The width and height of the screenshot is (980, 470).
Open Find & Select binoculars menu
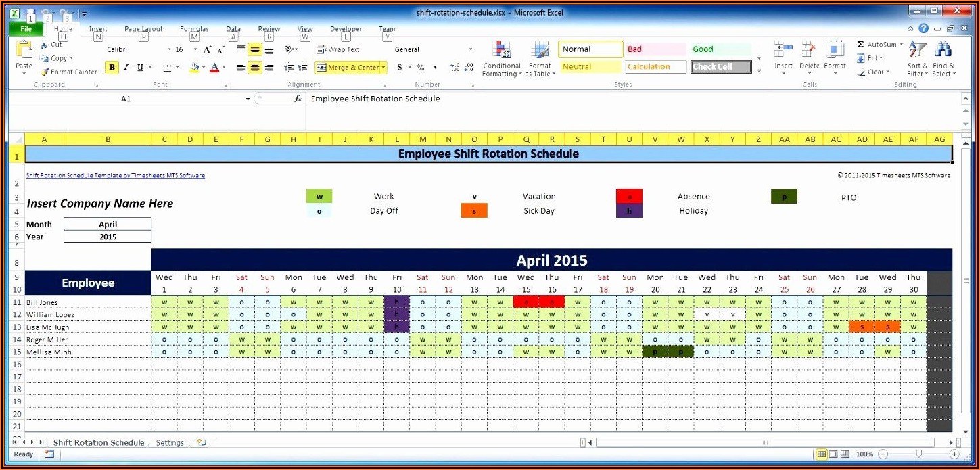pos(943,59)
